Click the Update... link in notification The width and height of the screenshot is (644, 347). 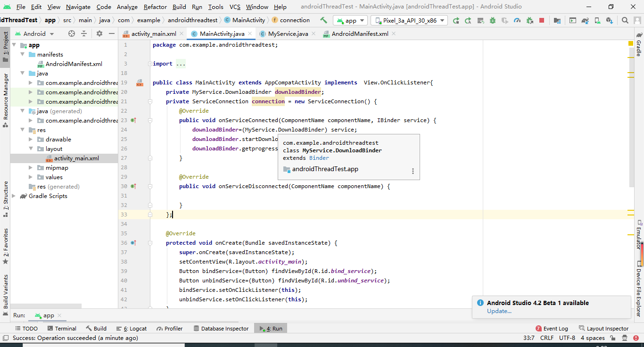point(499,311)
